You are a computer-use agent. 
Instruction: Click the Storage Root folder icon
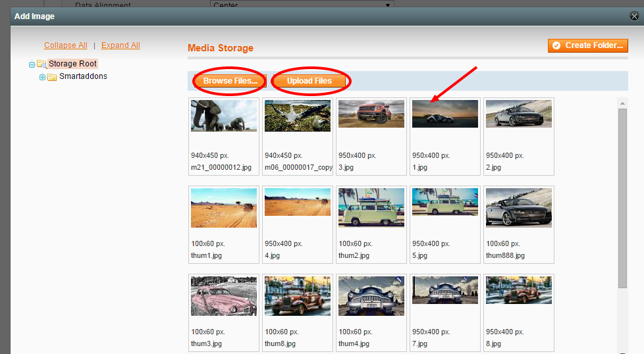41,64
